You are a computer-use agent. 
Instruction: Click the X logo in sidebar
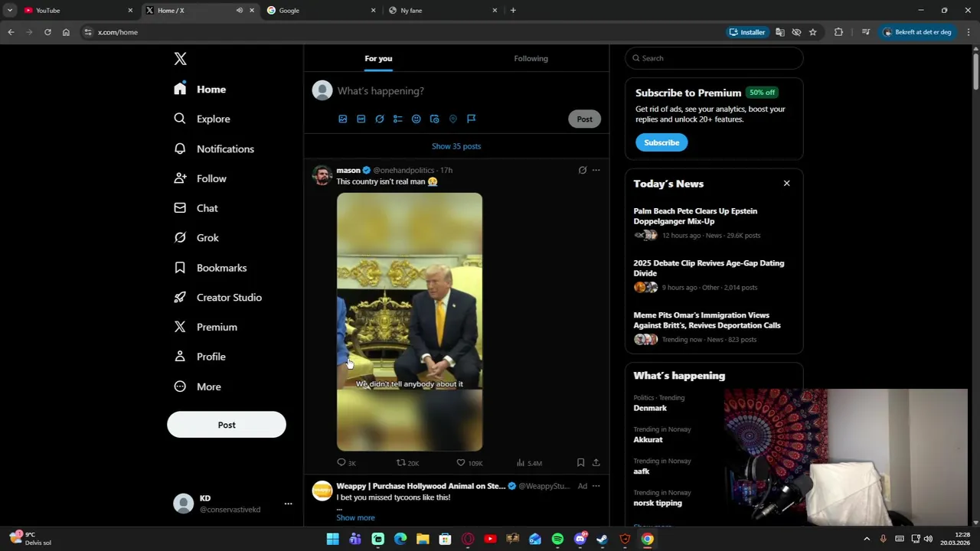point(180,59)
